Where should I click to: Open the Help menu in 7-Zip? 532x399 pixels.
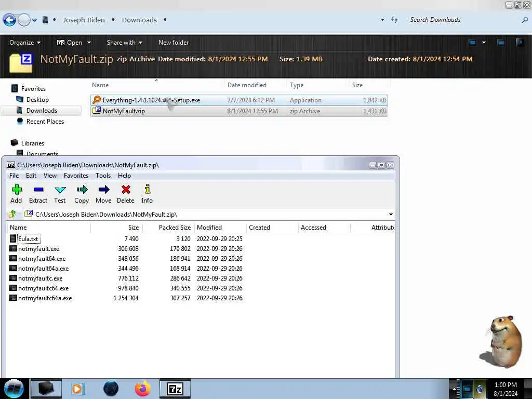[124, 176]
